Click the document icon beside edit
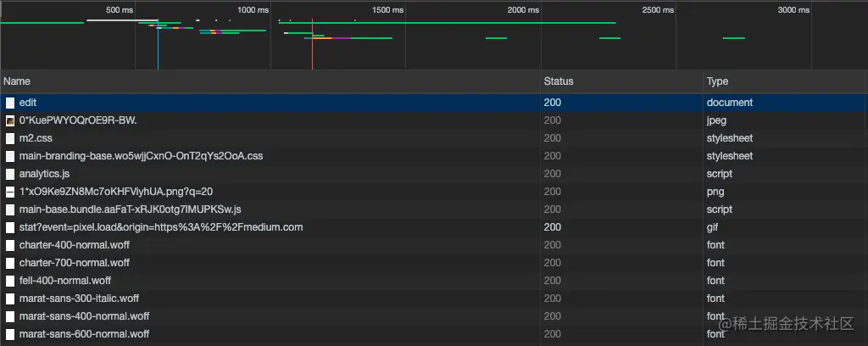 [10, 103]
